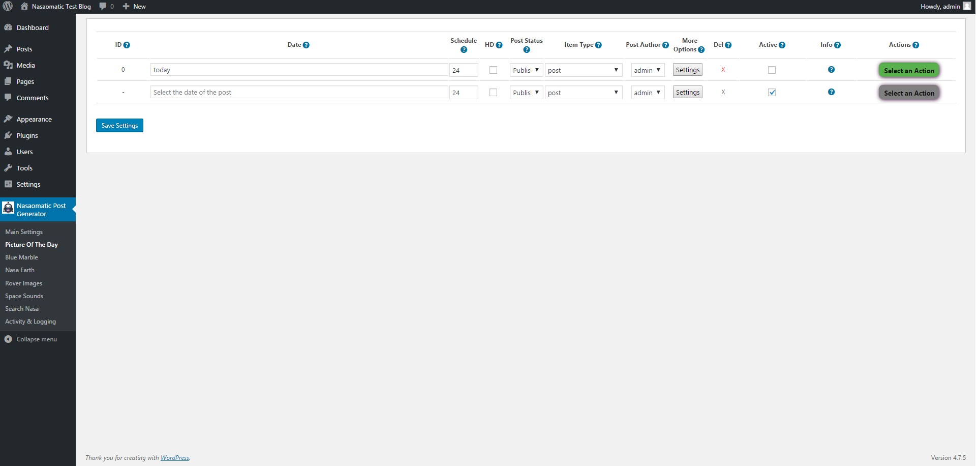980x466 pixels.
Task: Click the help icon next to Actions header
Action: coord(915,45)
